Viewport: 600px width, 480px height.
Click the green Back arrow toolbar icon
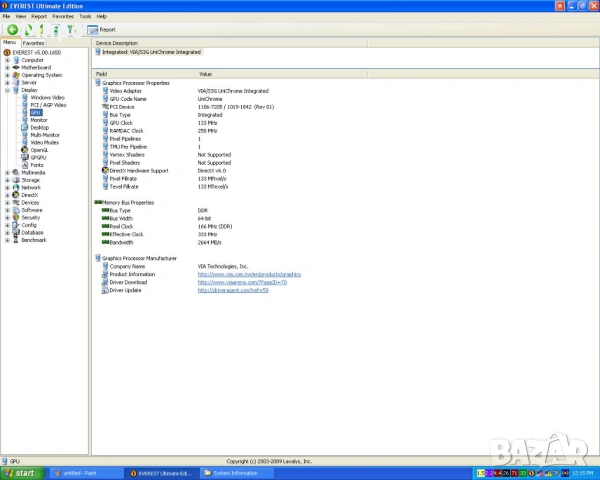(12, 29)
